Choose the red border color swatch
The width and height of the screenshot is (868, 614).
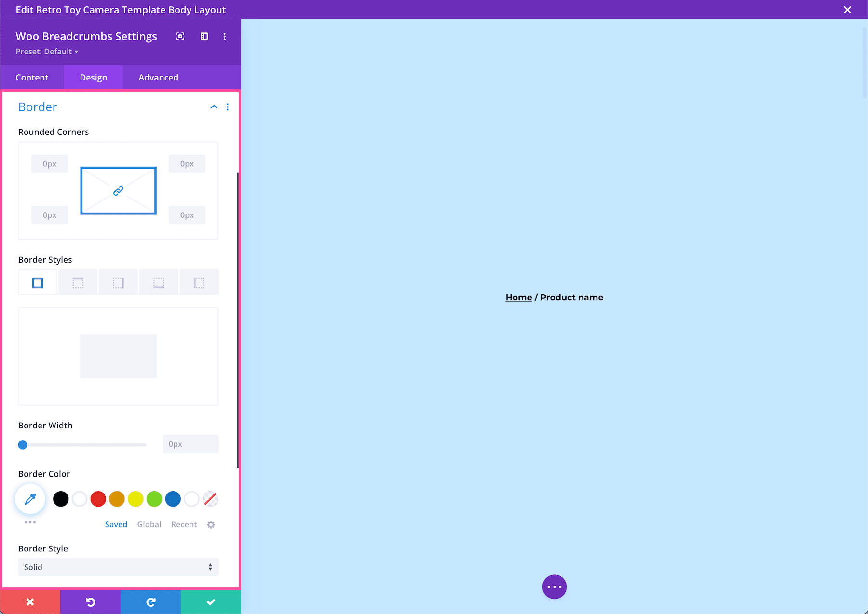pos(98,499)
